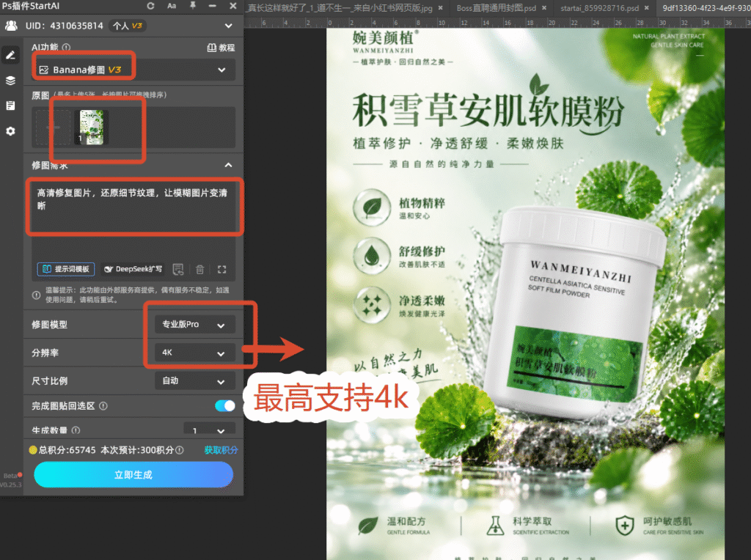Open the Banana修图 AI function dropdown

point(133,70)
